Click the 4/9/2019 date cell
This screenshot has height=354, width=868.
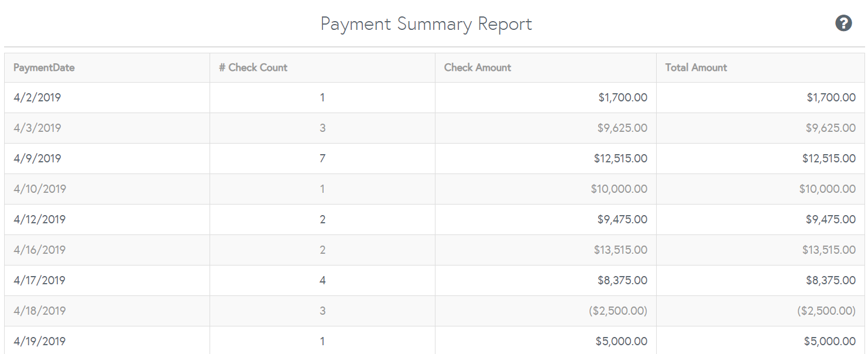click(37, 158)
